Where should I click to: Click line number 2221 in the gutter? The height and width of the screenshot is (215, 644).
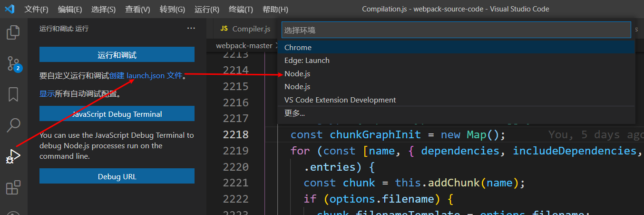point(236,183)
